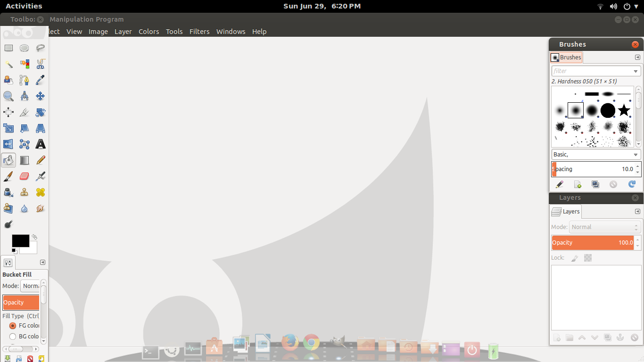This screenshot has height=362, width=644.
Task: Activate the Crop knife tool
Action: 25,112
